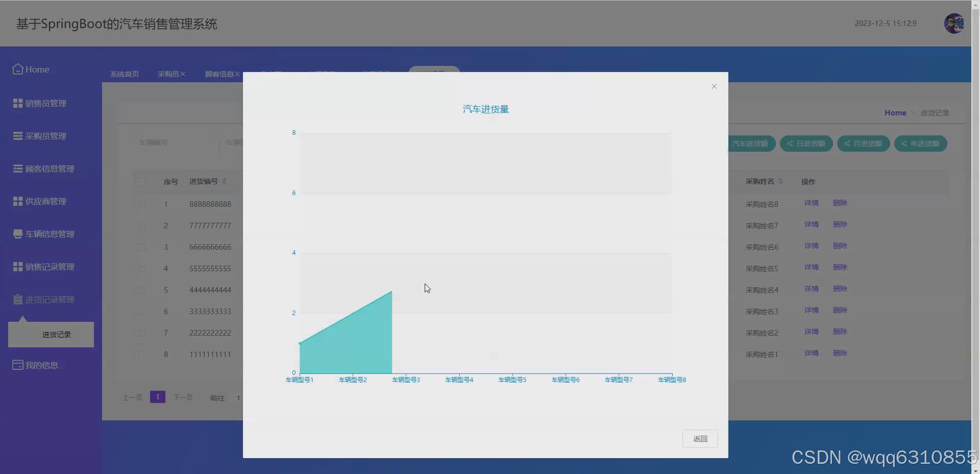Sort by 进货编号 column arrows
The height and width of the screenshot is (474, 980).
(x=224, y=181)
